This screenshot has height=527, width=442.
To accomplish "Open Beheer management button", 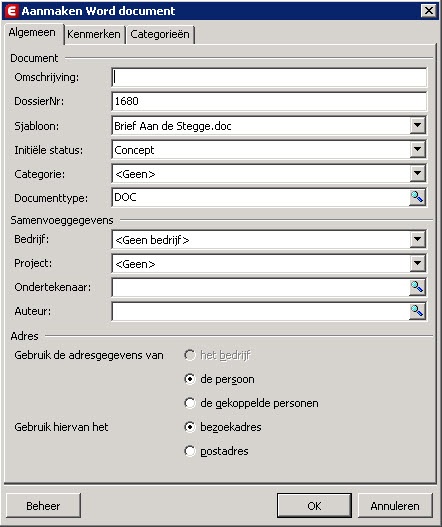I will point(43,506).
